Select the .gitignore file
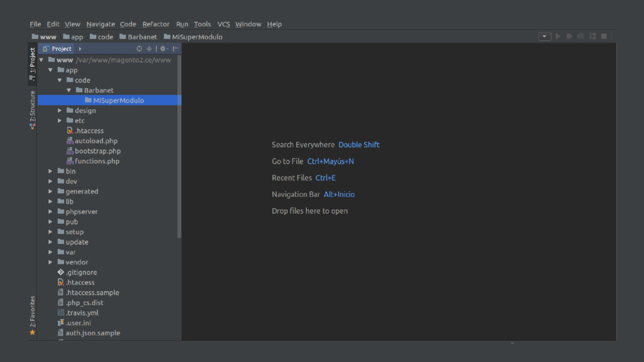Screen dimensions: 644x362 tap(77, 272)
